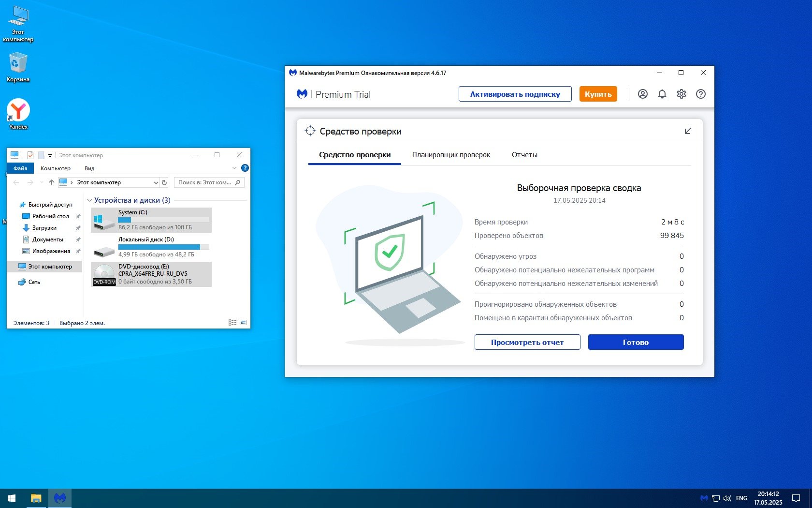
Task: Select Рабочий стол in Explorer sidebar
Action: 50,216
